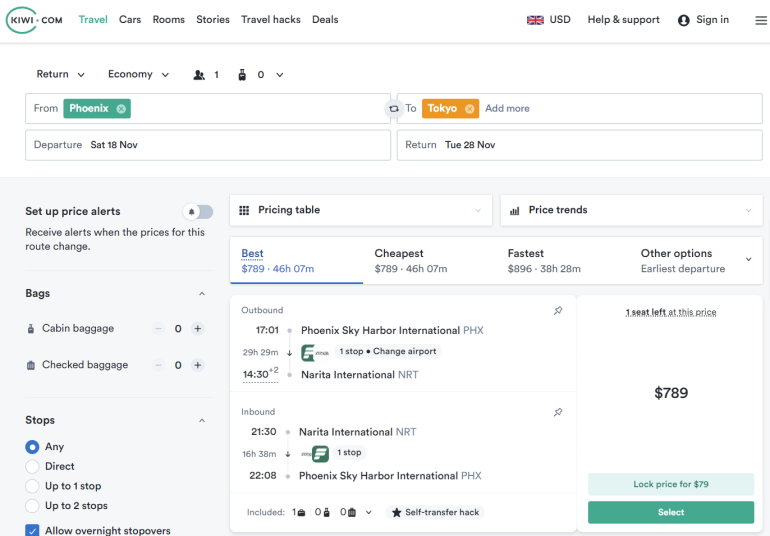Toggle price alerts switch on
770x536 pixels.
[x=198, y=212]
